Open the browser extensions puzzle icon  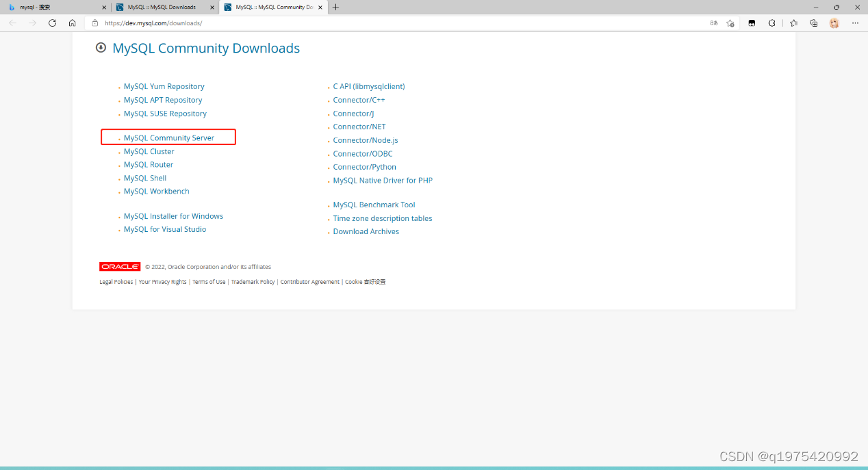click(772, 23)
